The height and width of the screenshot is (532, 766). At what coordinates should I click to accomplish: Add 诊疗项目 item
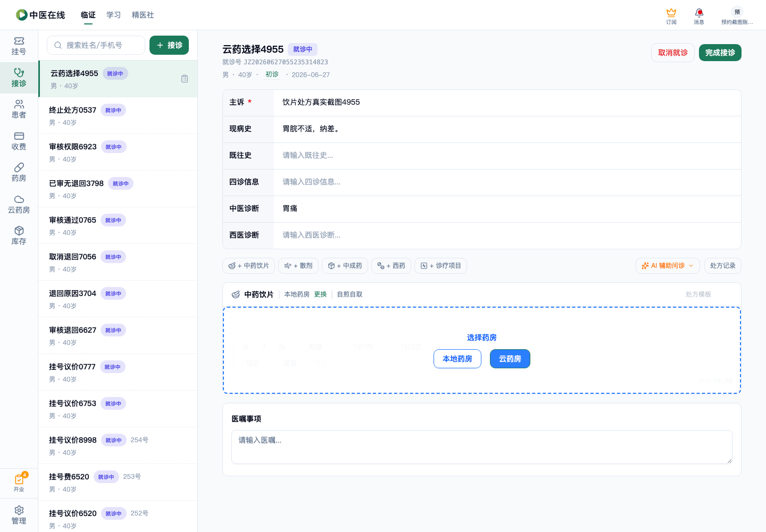pos(440,266)
